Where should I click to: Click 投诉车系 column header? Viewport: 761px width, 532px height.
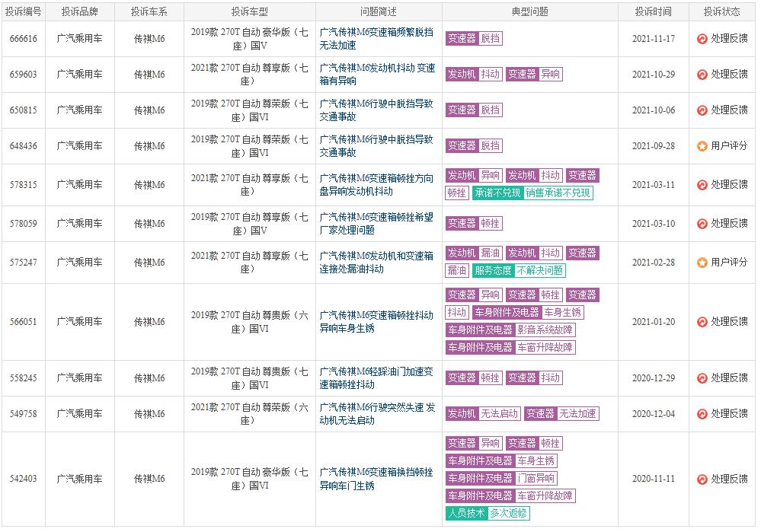coord(149,12)
